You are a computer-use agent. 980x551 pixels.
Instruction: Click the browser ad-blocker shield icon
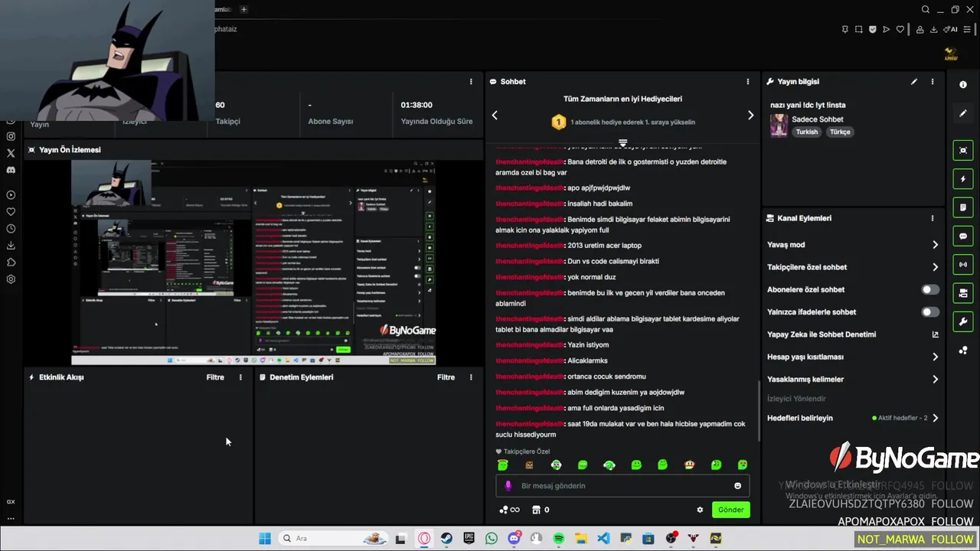(x=873, y=29)
